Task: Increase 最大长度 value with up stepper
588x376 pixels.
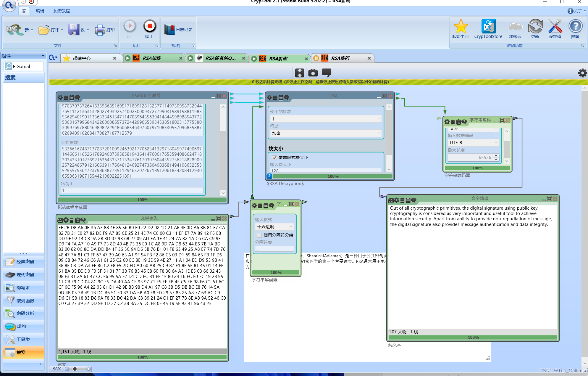Action: (496, 155)
